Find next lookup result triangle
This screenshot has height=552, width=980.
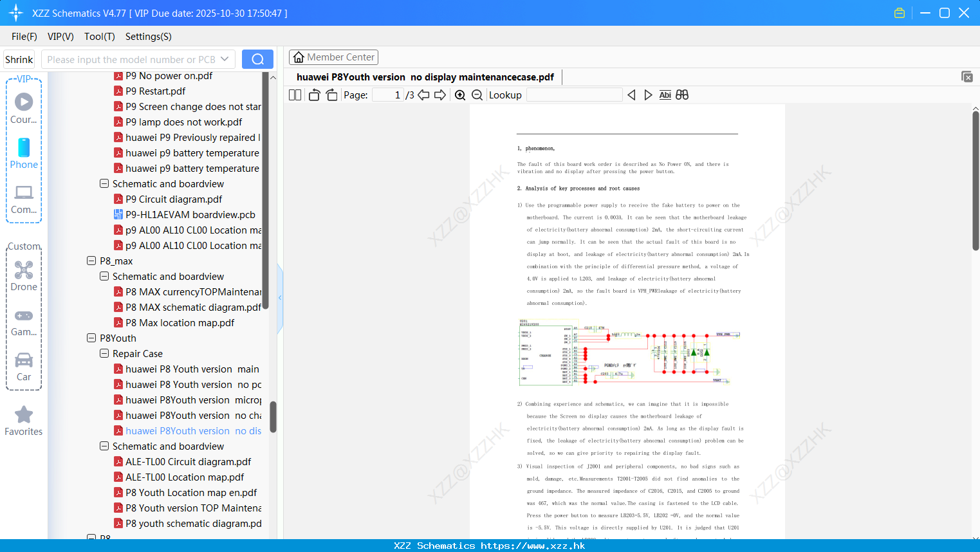point(648,95)
